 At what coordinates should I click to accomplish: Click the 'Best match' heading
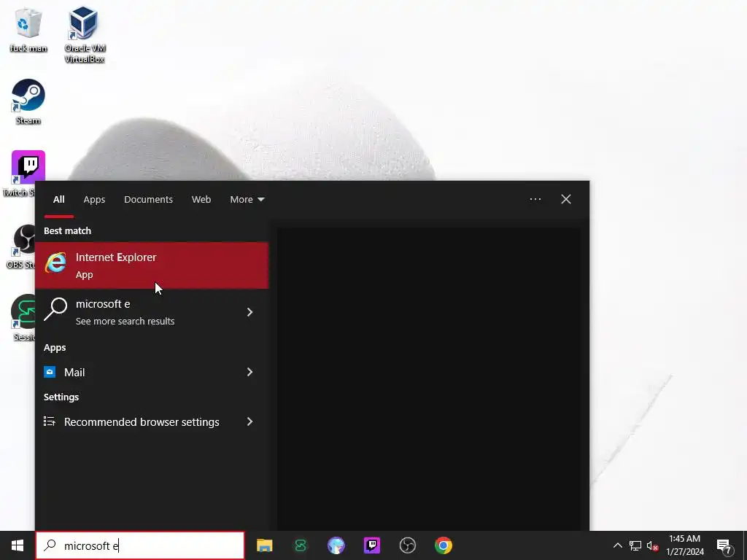point(67,230)
